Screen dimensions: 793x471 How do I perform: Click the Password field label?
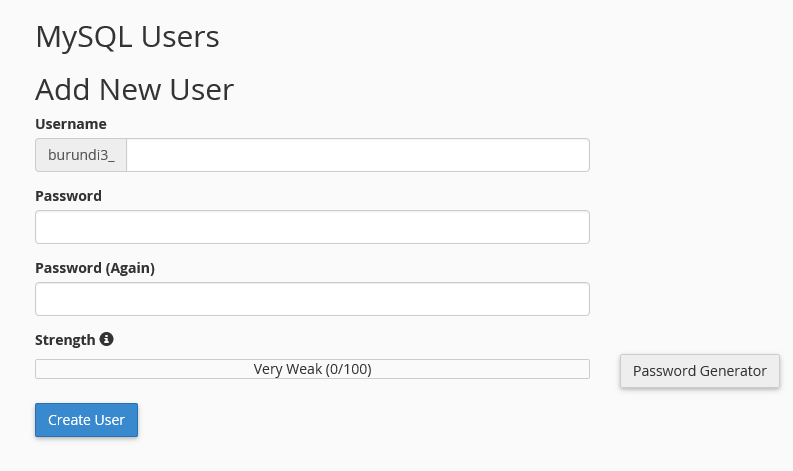point(68,196)
